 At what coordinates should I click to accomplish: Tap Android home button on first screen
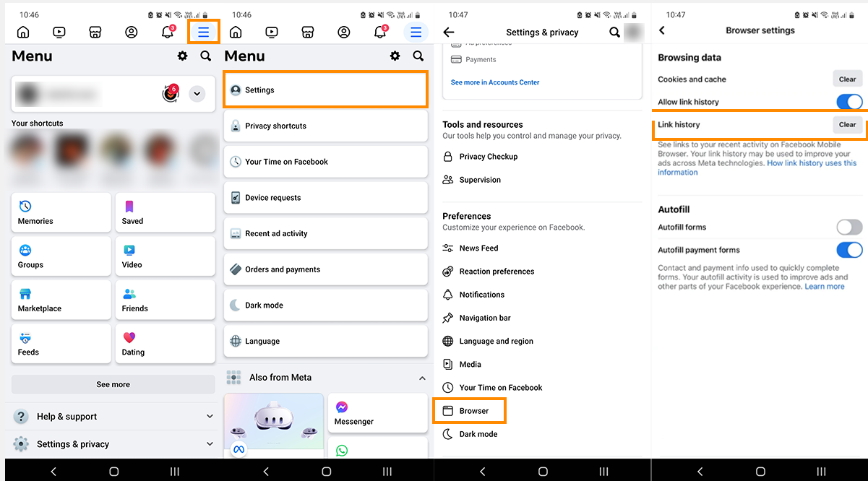point(113,471)
